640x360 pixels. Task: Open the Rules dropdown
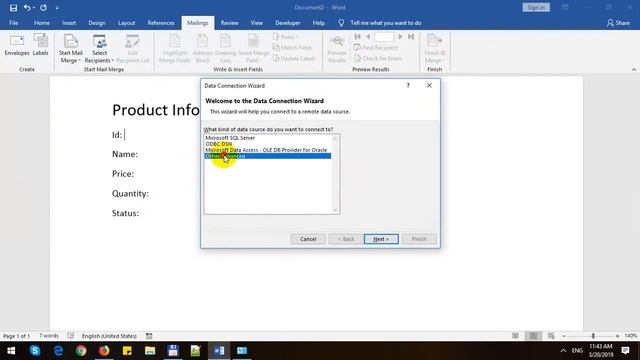(285, 37)
